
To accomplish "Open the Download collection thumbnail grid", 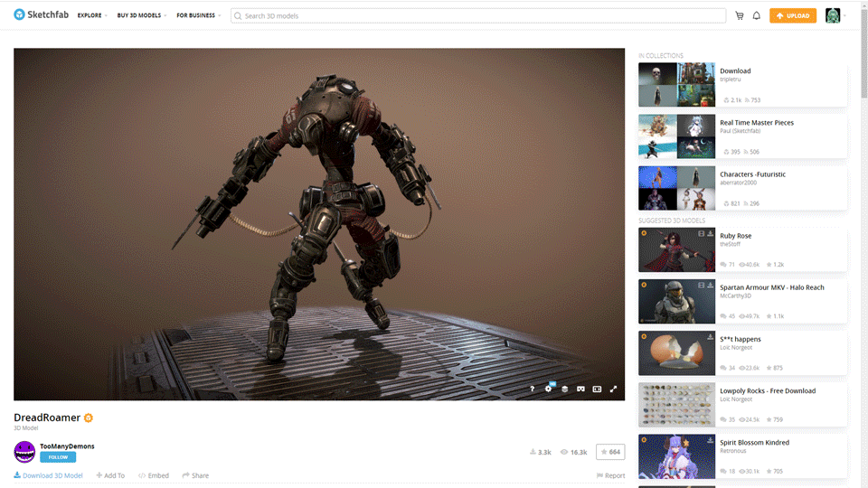I will 676,85.
